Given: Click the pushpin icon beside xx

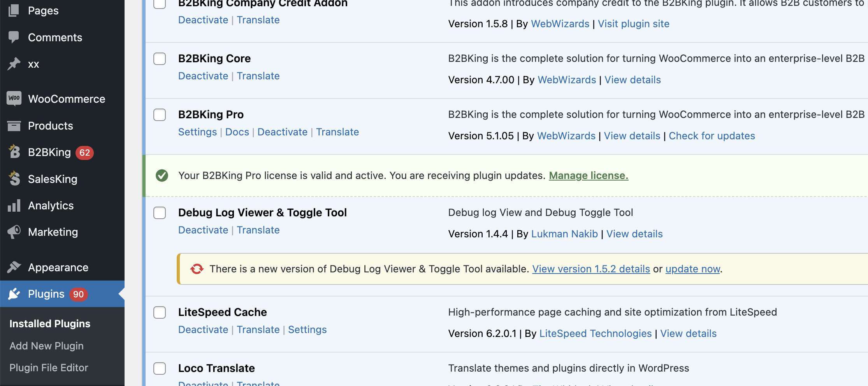Looking at the screenshot, I should [x=14, y=64].
